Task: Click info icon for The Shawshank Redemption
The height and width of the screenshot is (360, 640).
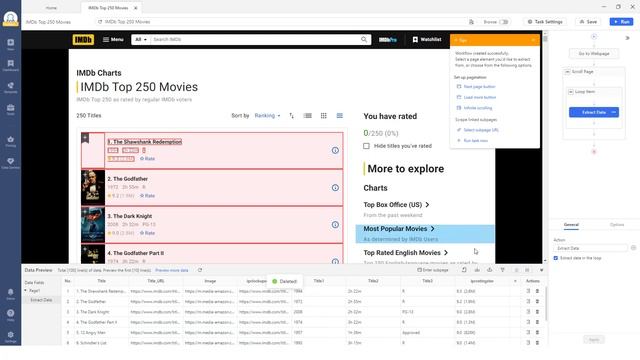Action: (335, 151)
